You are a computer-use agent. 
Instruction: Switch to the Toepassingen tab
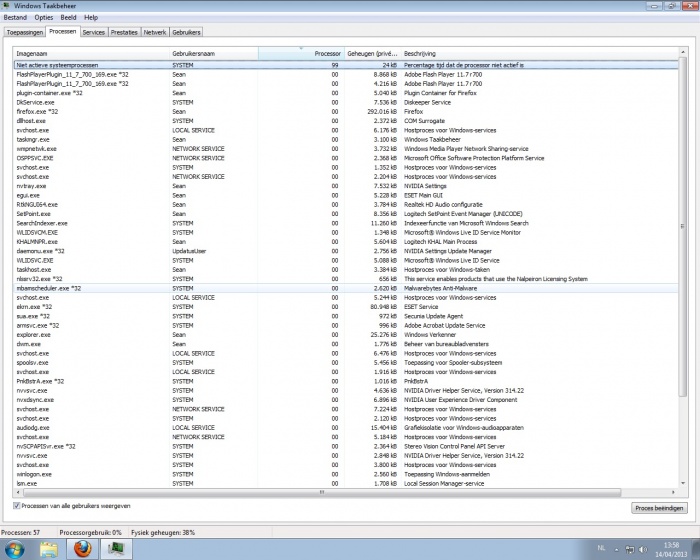(25, 32)
